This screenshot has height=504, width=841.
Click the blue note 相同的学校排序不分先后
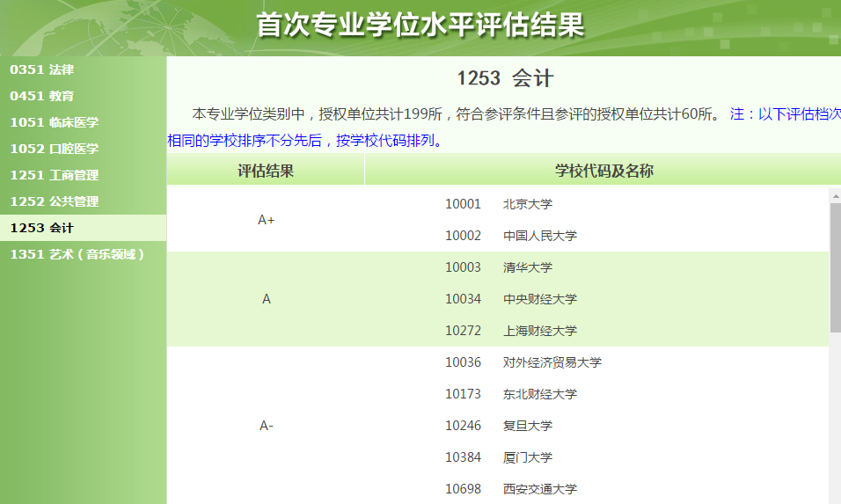pos(244,141)
